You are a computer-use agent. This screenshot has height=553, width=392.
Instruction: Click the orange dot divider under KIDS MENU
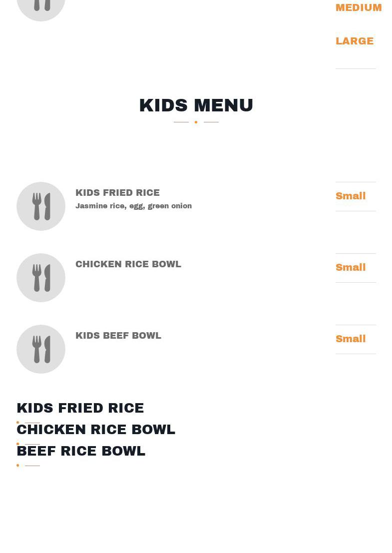(196, 122)
